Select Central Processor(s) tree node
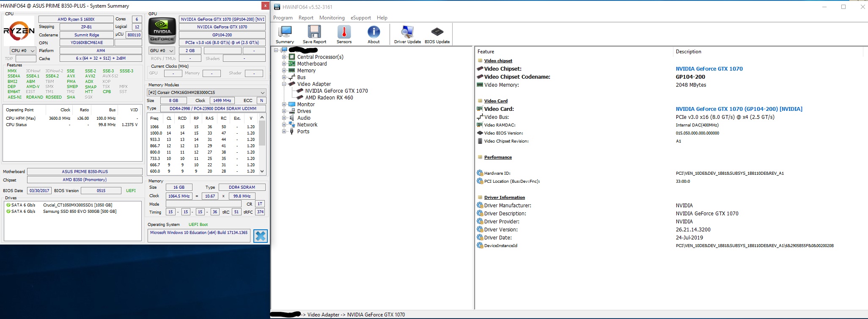 pos(320,57)
